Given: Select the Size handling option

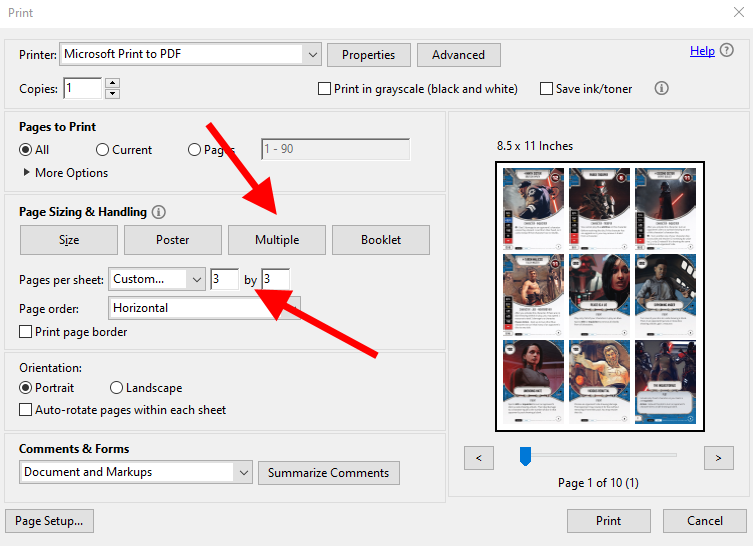Looking at the screenshot, I should (69, 240).
